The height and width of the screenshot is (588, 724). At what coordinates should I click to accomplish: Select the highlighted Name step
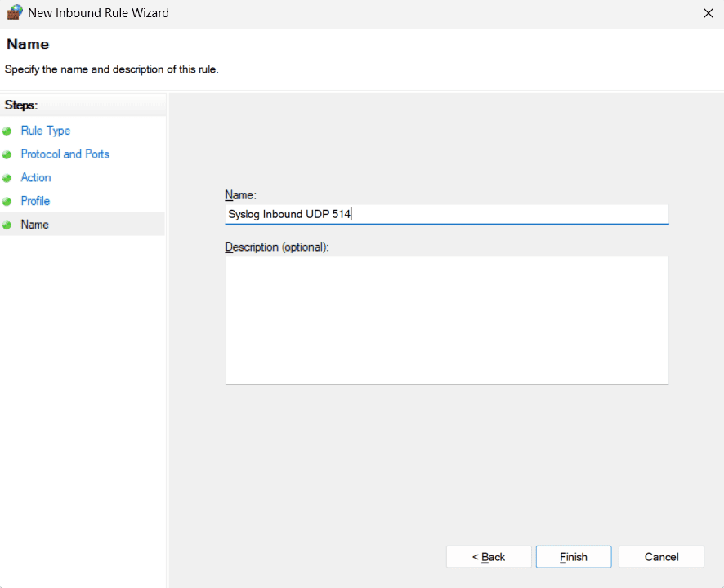click(34, 225)
